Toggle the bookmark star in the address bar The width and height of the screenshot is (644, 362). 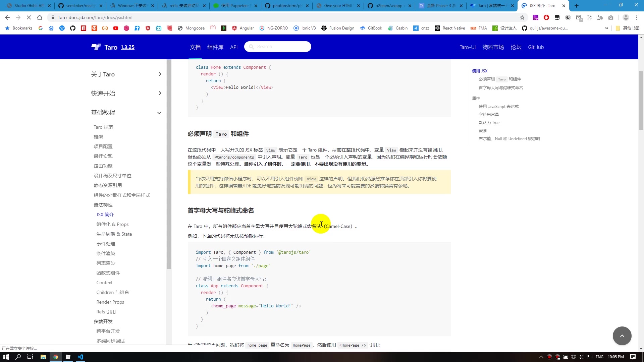pos(522,17)
